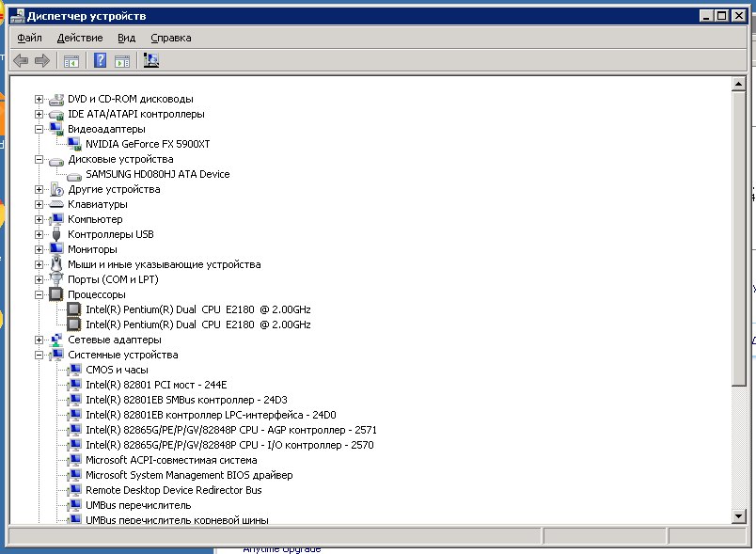This screenshot has height=554, width=756.
Task: Select UMBus перечислитель корневой шины
Action: [177, 520]
